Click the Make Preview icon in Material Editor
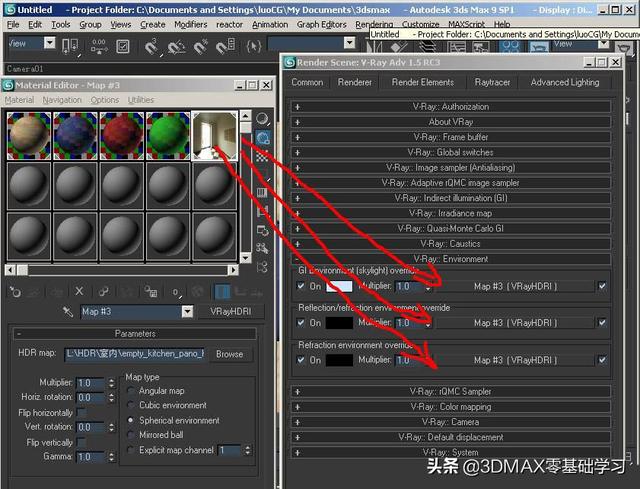640x489 pixels. pos(262,211)
